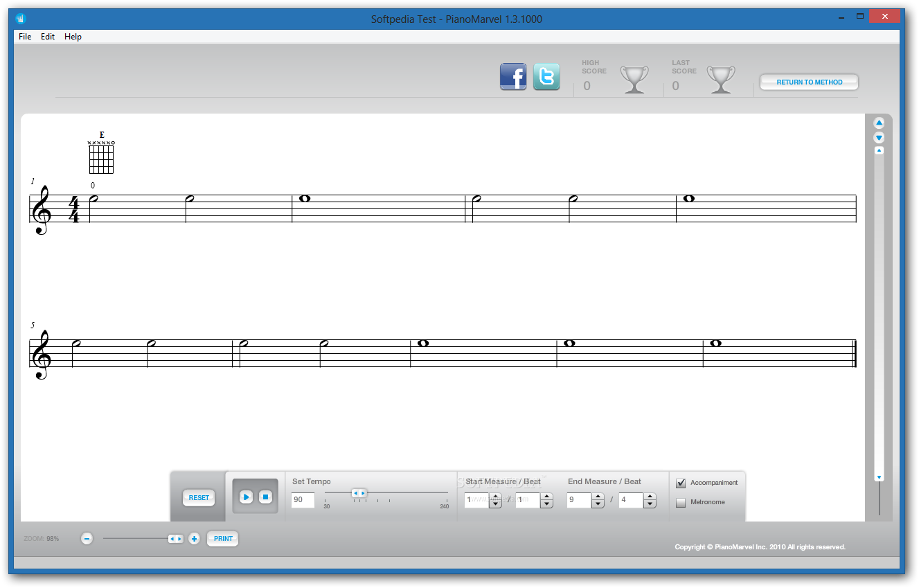Click the End Measure field showing 9
The width and height of the screenshot is (919, 588).
(579, 500)
